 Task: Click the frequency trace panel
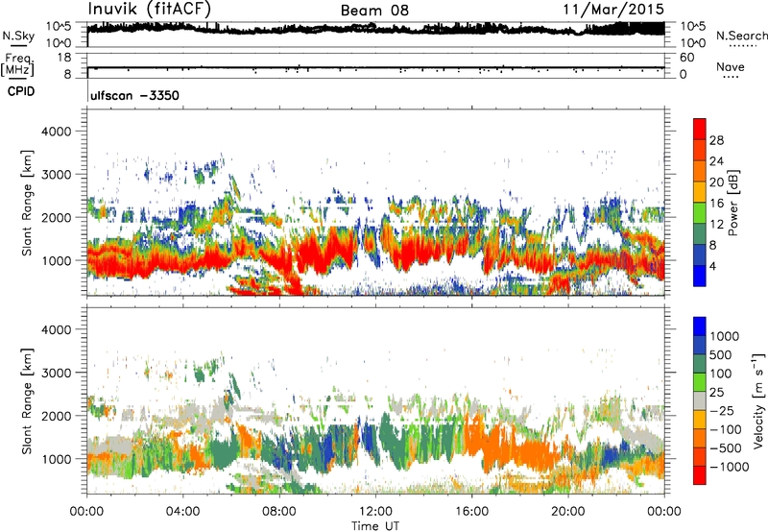click(x=375, y=65)
